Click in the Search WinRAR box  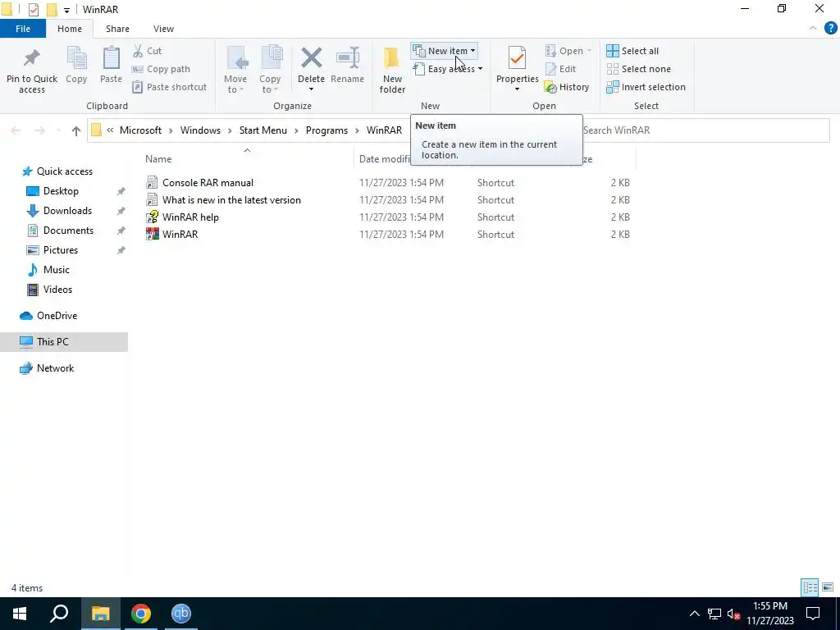(x=706, y=130)
